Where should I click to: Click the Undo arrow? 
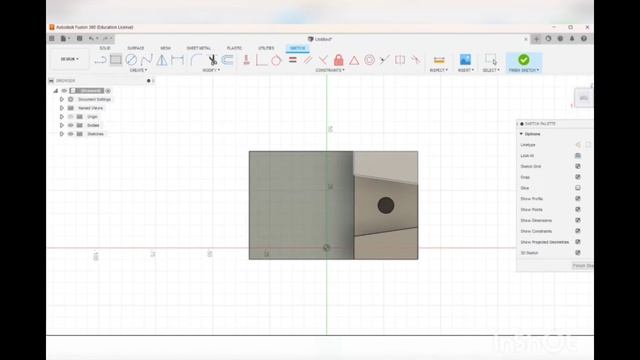[x=91, y=39]
